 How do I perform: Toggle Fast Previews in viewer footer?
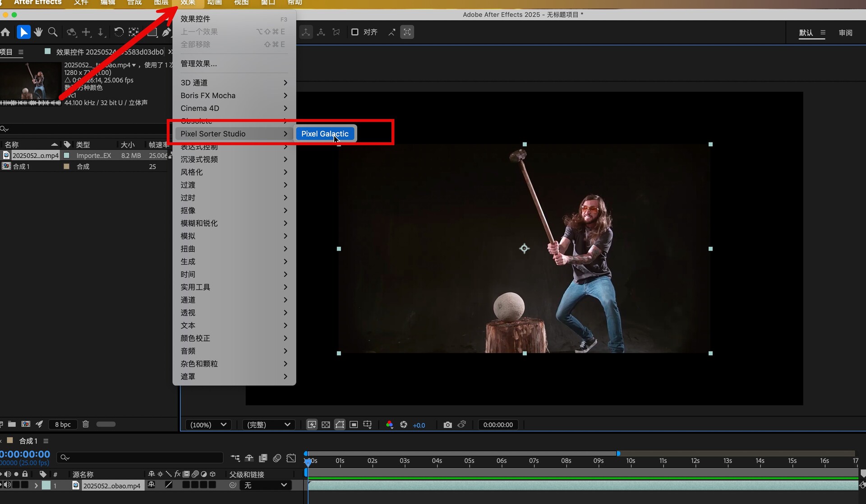click(312, 425)
